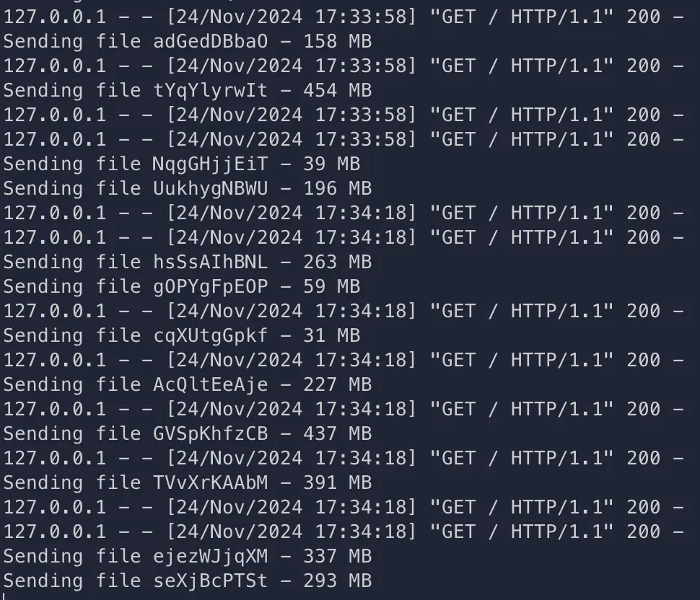This screenshot has height=600, width=700.
Task: Click the file name seXjBcPTSt
Action: (x=205, y=581)
